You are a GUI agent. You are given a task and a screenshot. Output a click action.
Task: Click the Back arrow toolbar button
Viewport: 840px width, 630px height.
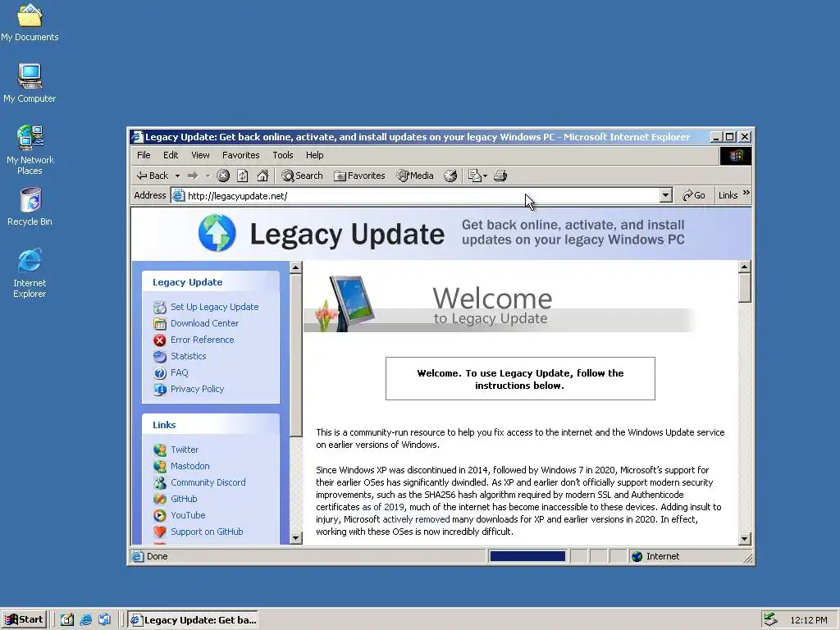tap(152, 176)
